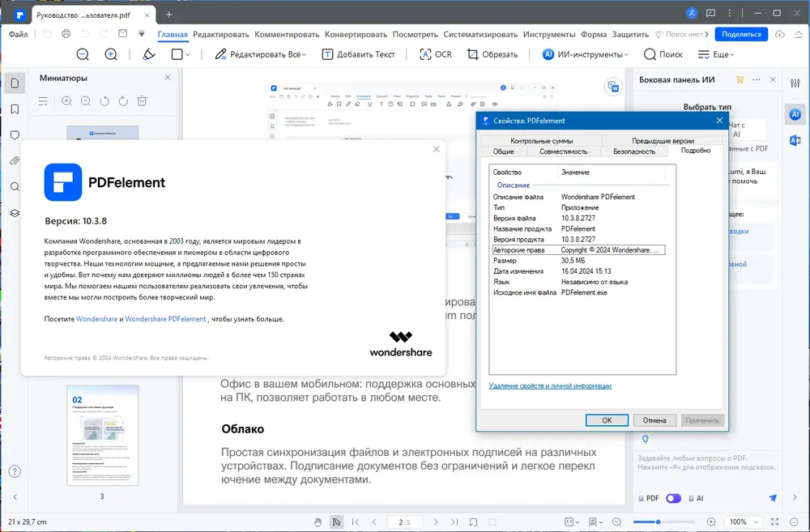The height and width of the screenshot is (532, 810).
Task: Activate the Обрезать crop tool
Action: pyautogui.click(x=492, y=54)
